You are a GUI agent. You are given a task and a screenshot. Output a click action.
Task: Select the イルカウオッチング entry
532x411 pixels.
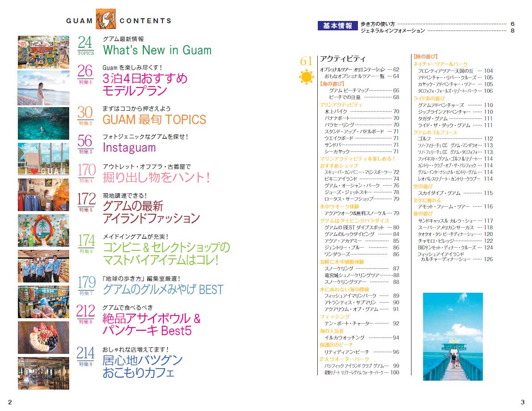345,338
